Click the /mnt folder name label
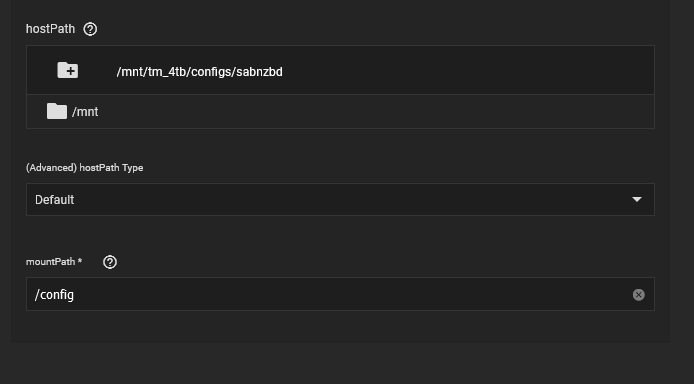This screenshot has width=694, height=384. coord(85,112)
